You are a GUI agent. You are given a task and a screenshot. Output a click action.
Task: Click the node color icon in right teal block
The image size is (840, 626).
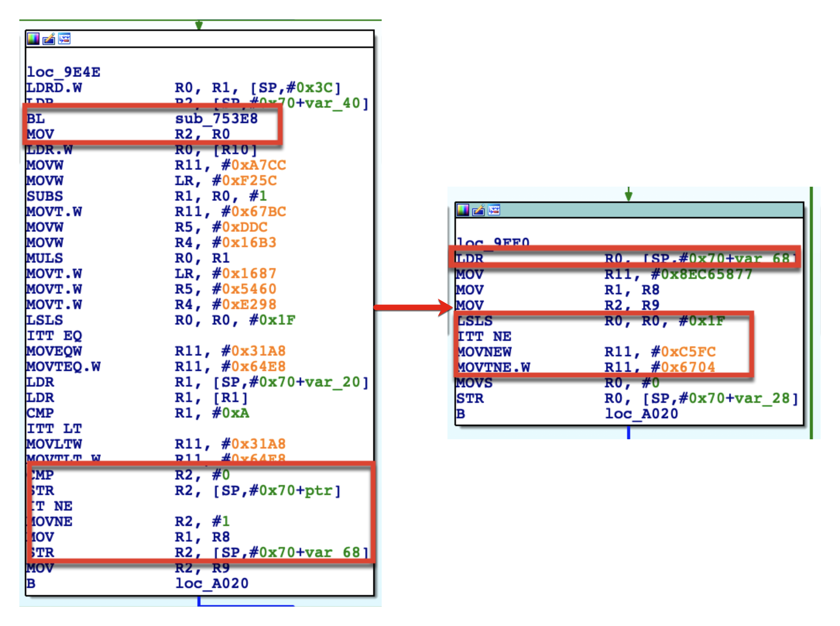click(x=463, y=210)
